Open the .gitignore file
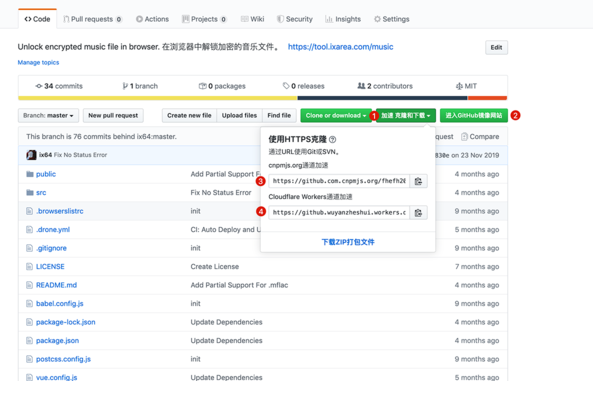 pos(51,248)
